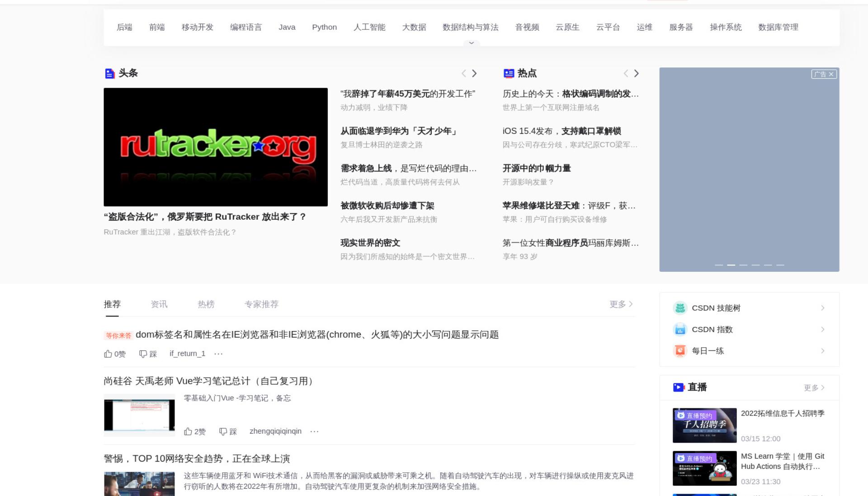This screenshot has width=868, height=496.
Task: Switch to the 资讯 tab
Action: [x=159, y=304]
